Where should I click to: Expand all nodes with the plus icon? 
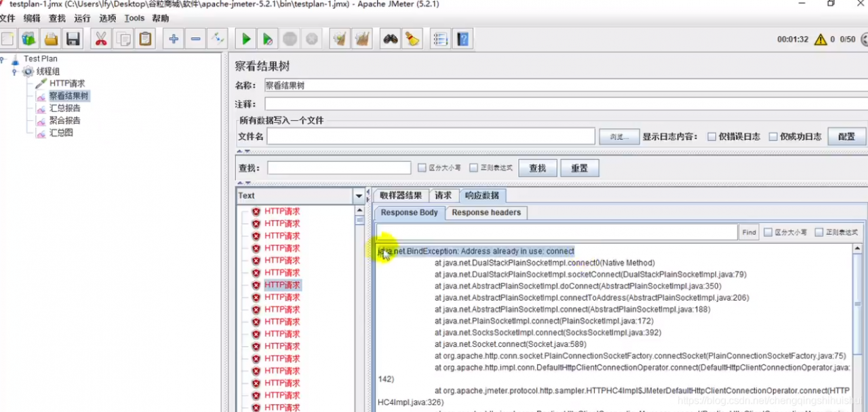tap(174, 39)
